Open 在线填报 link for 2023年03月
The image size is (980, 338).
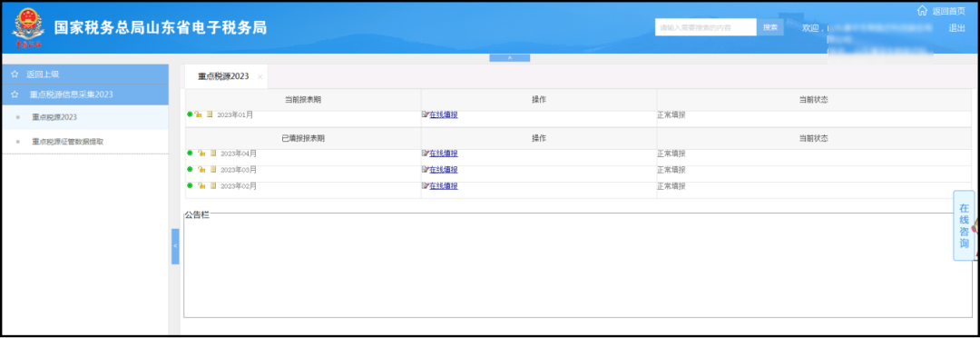coord(443,170)
